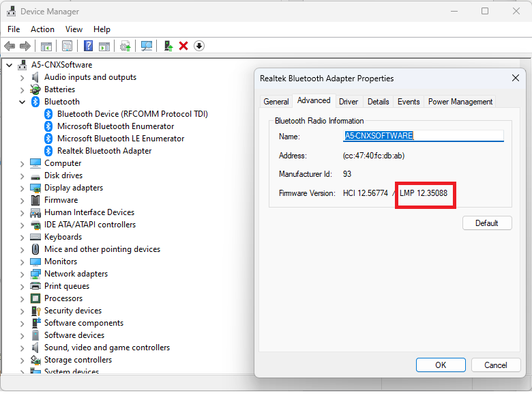Viewport: 532px width, 396px height.
Task: Select Bluetooth Device (RFCOMM Protocol TDI)
Action: [132, 114]
